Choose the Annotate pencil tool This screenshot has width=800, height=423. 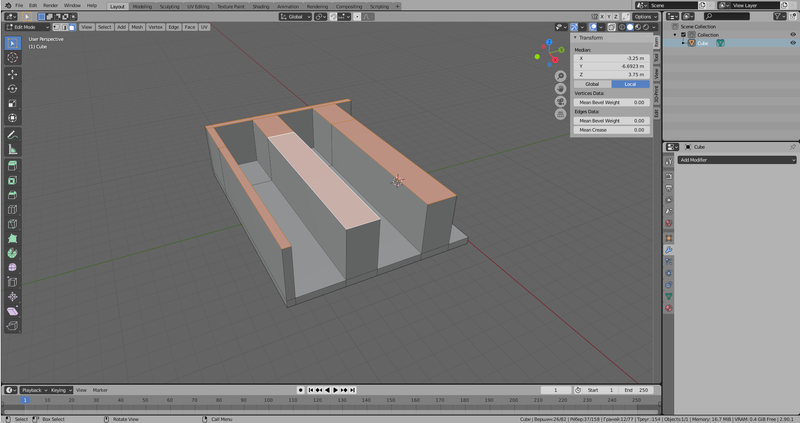click(x=12, y=134)
